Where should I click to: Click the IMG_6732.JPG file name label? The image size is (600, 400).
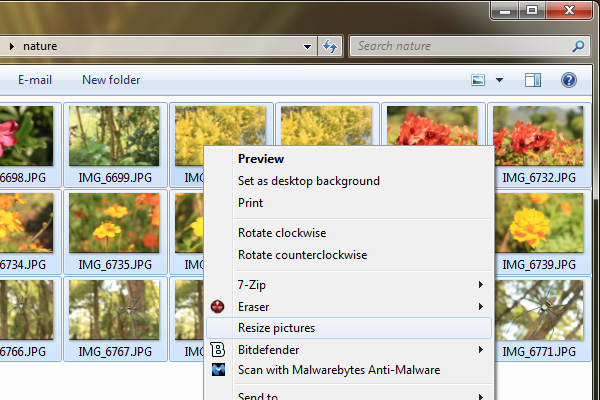click(539, 178)
